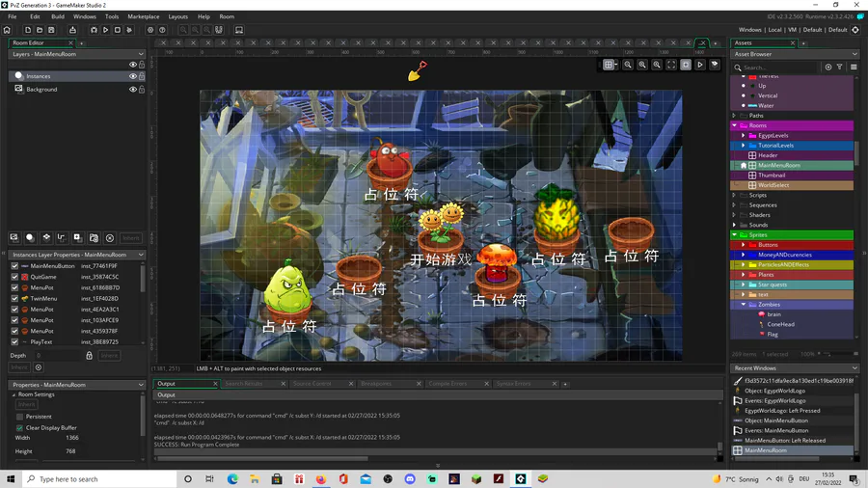Collapse the Properties - MainMenuRoom panel

pyautogui.click(x=141, y=385)
